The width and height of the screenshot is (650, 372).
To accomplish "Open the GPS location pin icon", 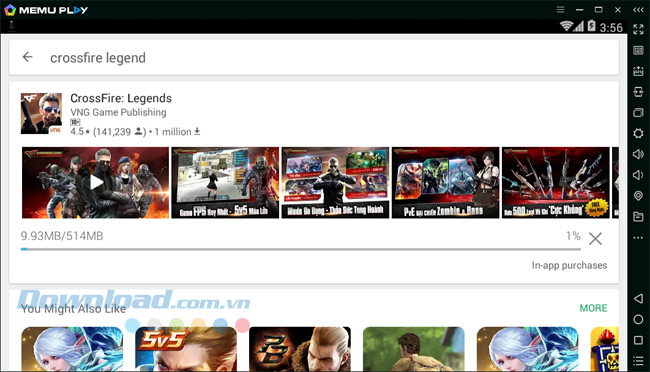I will (638, 196).
